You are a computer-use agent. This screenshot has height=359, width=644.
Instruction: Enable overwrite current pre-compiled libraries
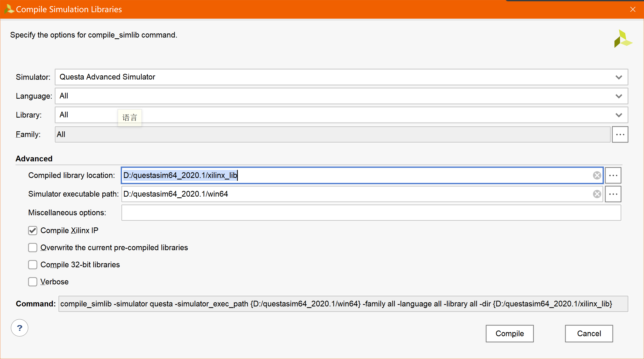(33, 248)
